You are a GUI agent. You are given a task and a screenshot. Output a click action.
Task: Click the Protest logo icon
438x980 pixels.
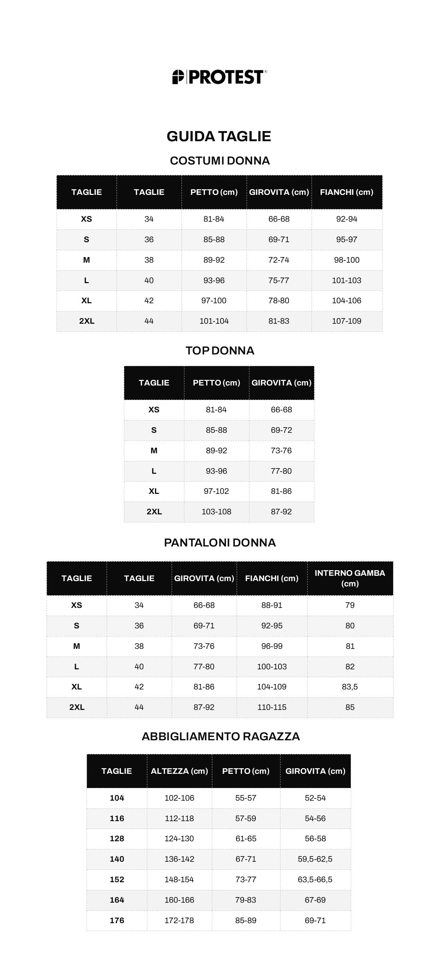[x=178, y=77]
